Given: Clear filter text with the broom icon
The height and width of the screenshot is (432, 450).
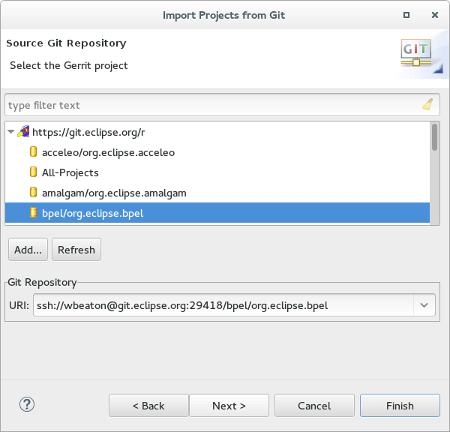Looking at the screenshot, I should pos(428,104).
